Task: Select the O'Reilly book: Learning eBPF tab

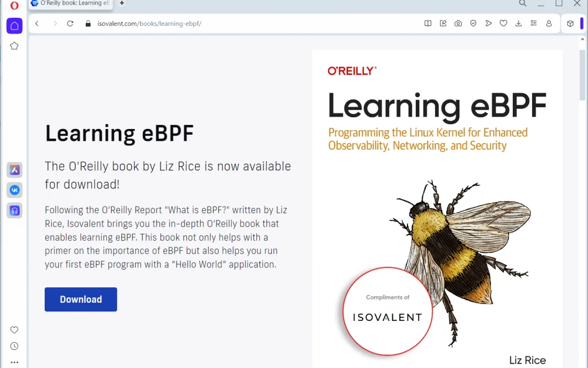Action: pos(71,4)
